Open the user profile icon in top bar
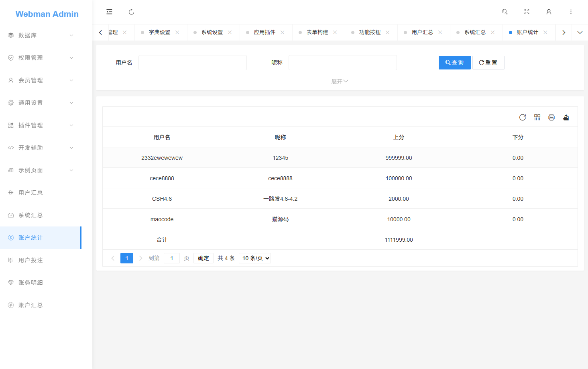 click(549, 12)
